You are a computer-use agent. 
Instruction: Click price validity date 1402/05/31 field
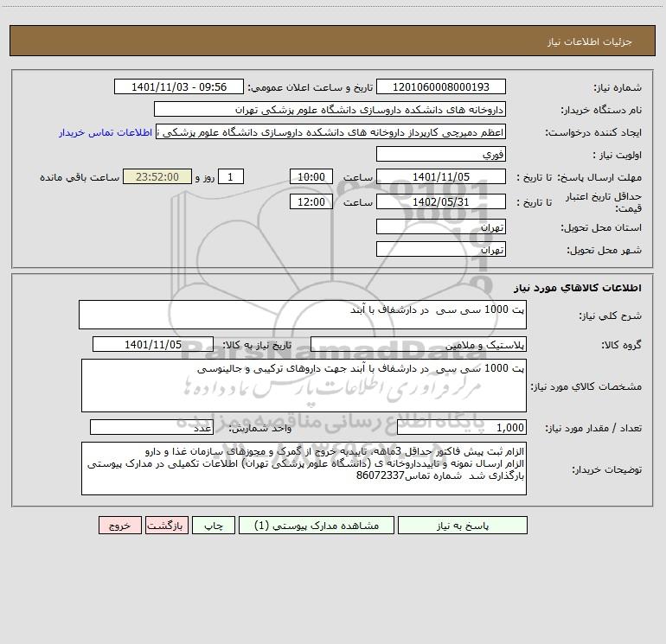point(441,201)
